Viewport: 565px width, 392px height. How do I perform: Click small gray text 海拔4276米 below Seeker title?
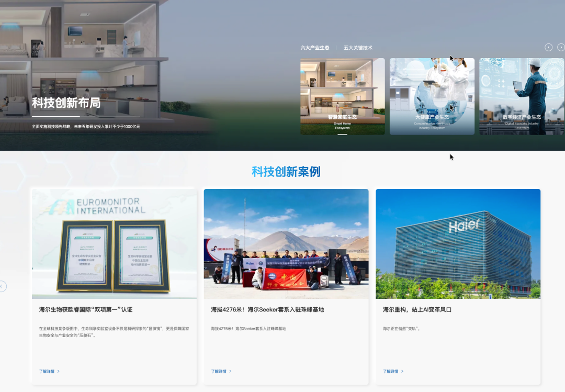point(248,329)
